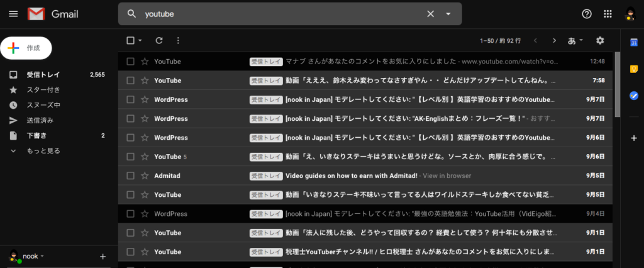Open the Admitad Video guides email
Screen dimensions: 644x268
(365, 176)
